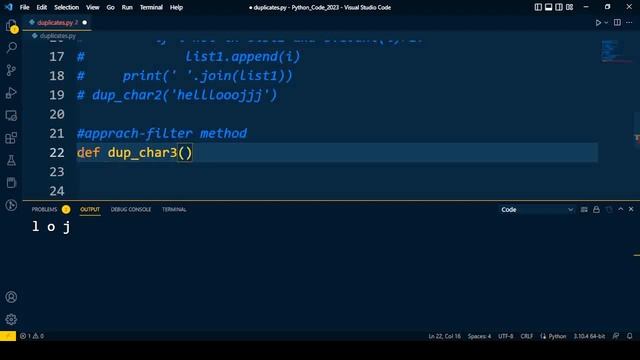Change line ending via CRLF
This screenshot has height=360, width=640.
coord(527,336)
